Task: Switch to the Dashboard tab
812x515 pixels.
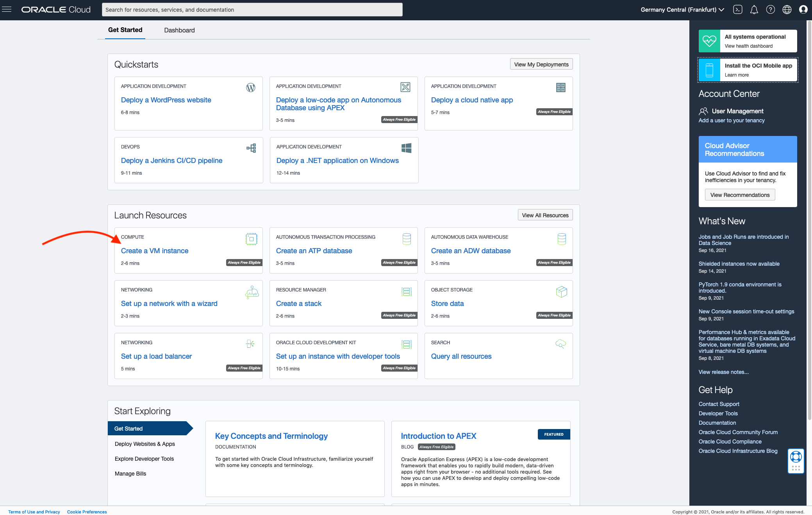Action: [x=179, y=30]
